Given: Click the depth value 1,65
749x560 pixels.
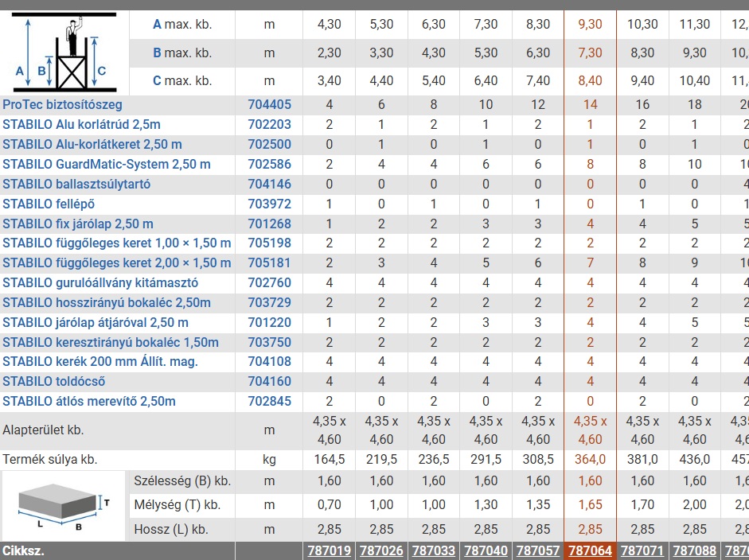Looking at the screenshot, I should pyautogui.click(x=591, y=504).
